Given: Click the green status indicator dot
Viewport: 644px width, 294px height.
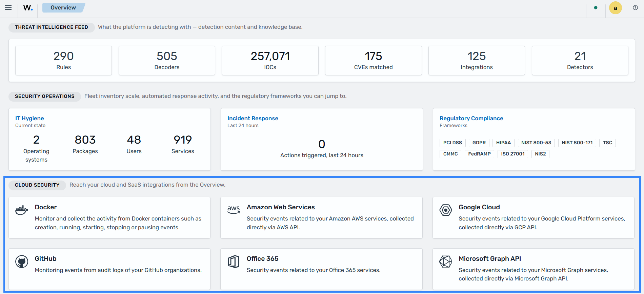Looking at the screenshot, I should pos(596,8).
